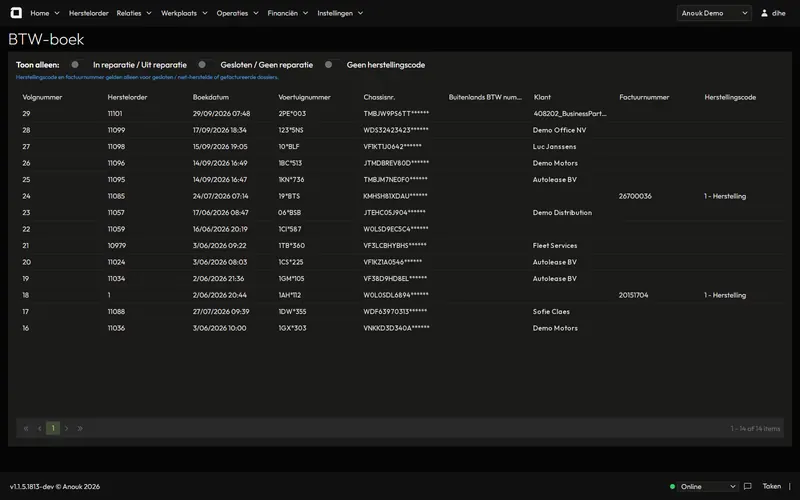Click herstelorder 10979 cell
Viewport: 800px width, 500px height.
click(117, 245)
